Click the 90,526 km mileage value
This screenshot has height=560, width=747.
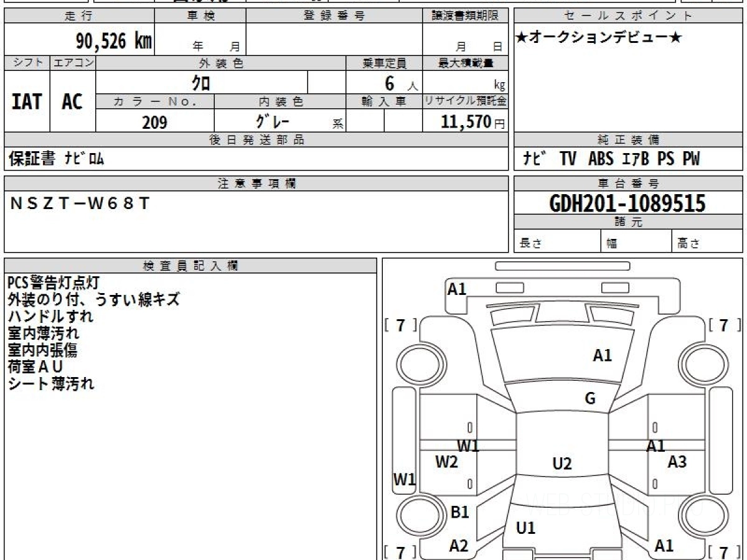(x=114, y=41)
